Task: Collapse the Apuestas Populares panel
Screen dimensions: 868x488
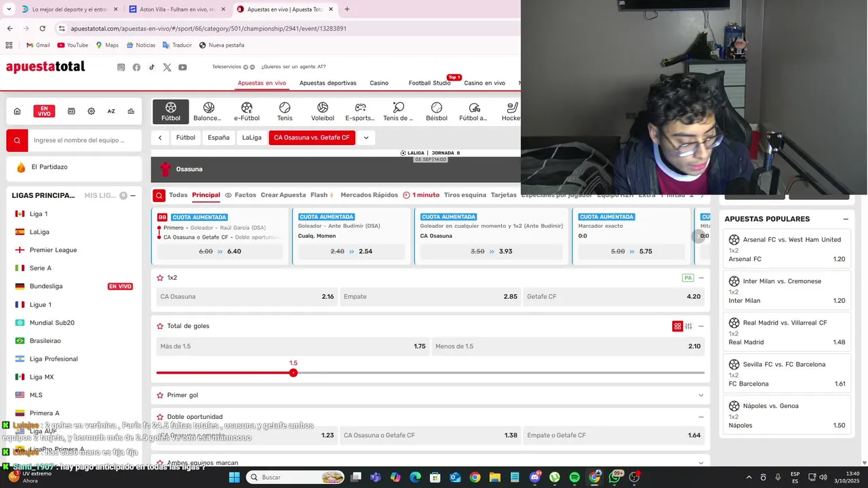Action: click(x=846, y=219)
